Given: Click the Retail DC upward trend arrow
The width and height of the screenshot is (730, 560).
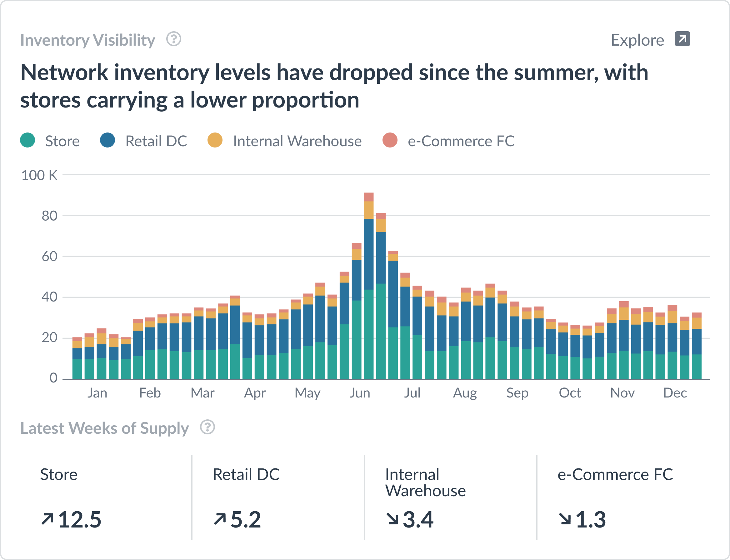Looking at the screenshot, I should pos(220,519).
